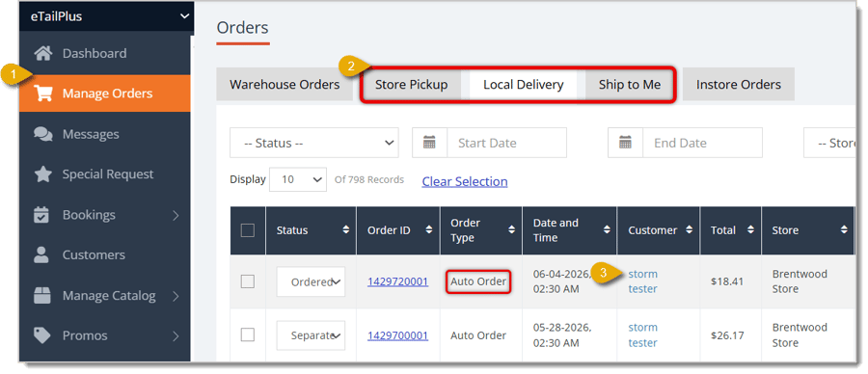868x374 pixels.
Task: Click the Start Date input field
Action: (506, 143)
